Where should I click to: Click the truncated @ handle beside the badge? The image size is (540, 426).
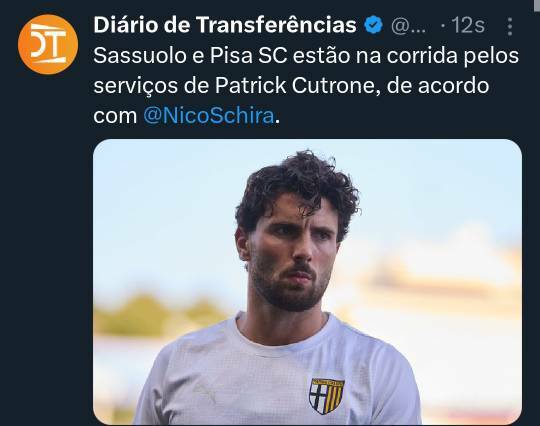coord(409,25)
